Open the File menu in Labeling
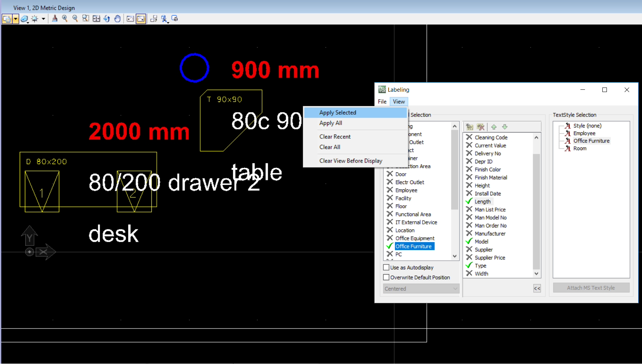The image size is (642, 364). click(x=382, y=101)
